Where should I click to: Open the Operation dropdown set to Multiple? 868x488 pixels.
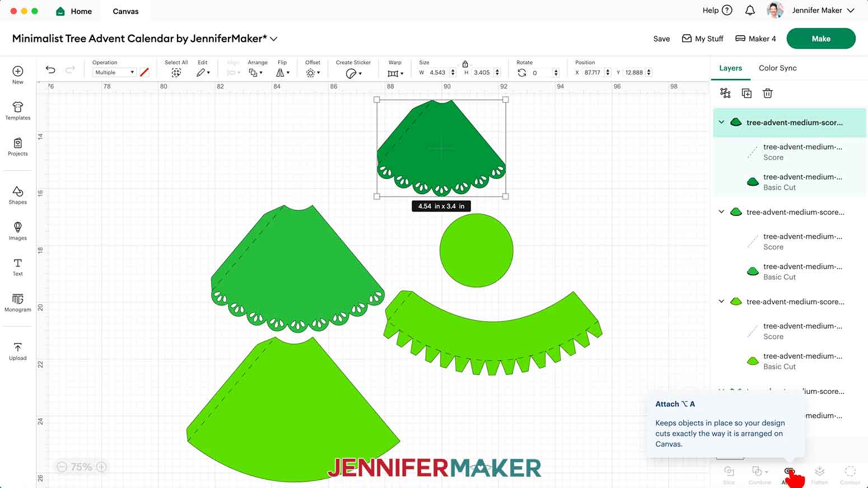click(x=114, y=72)
